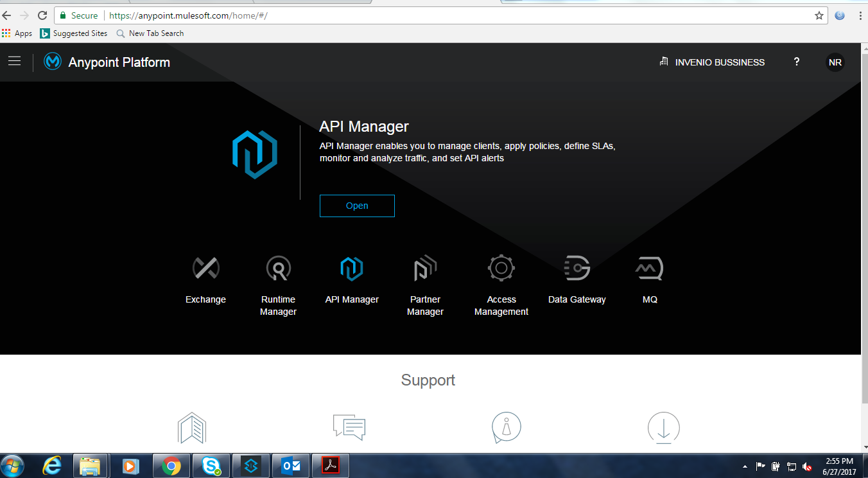Select the API Manager tile in the product row
The image size is (868, 478).
tap(352, 280)
